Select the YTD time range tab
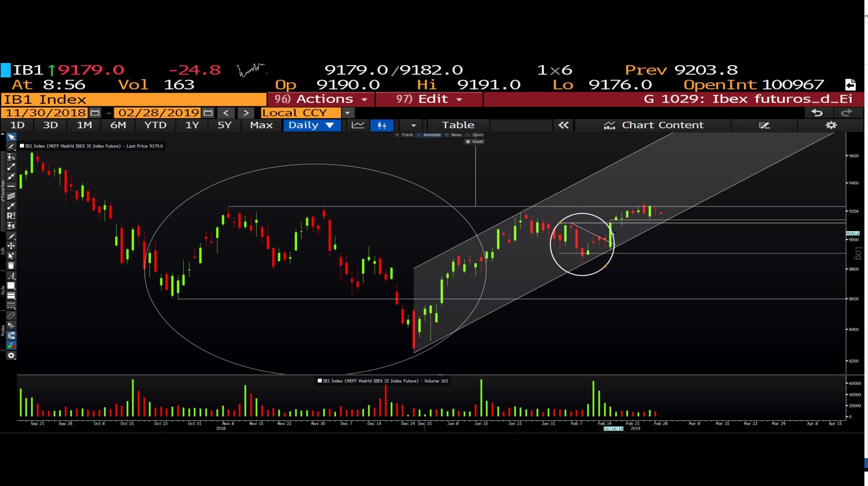868x486 pixels. coord(155,125)
